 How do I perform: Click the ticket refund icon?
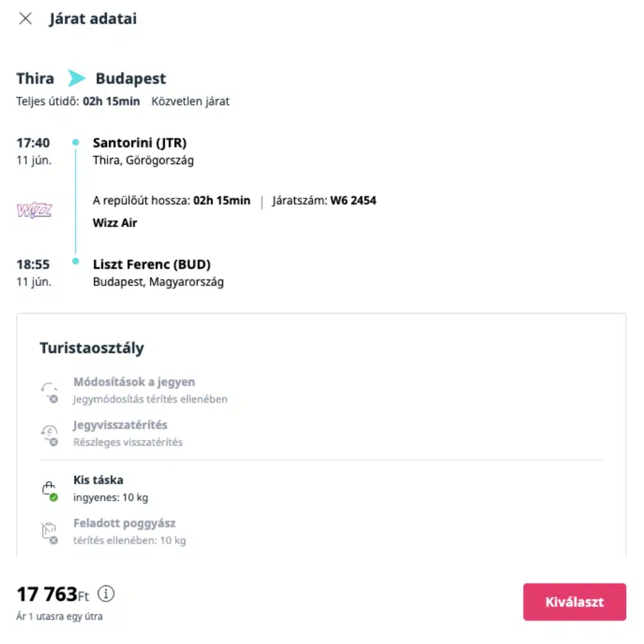click(49, 435)
